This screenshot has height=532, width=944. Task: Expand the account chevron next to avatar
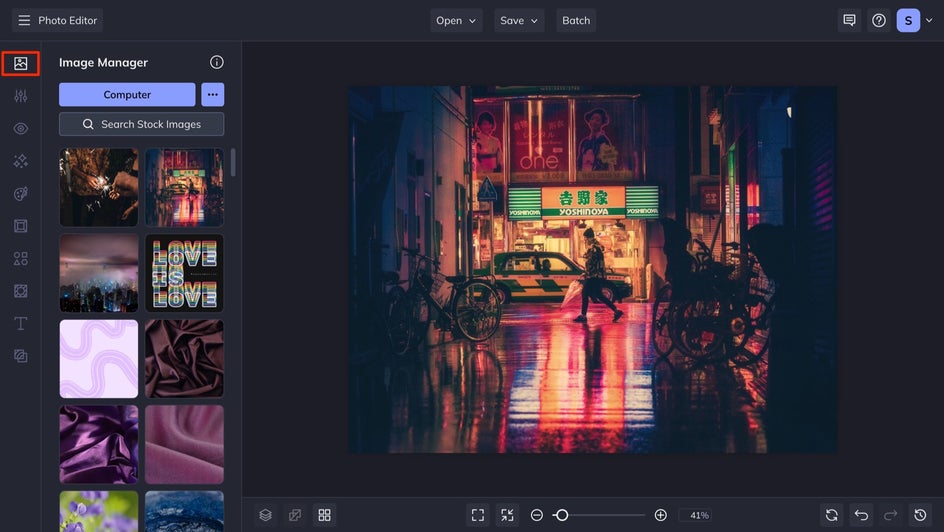(x=929, y=20)
